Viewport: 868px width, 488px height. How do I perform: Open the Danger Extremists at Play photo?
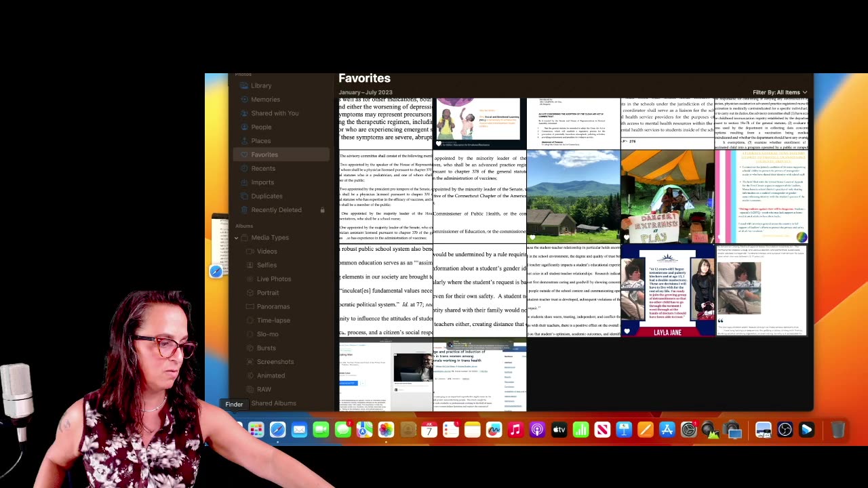[x=667, y=197]
